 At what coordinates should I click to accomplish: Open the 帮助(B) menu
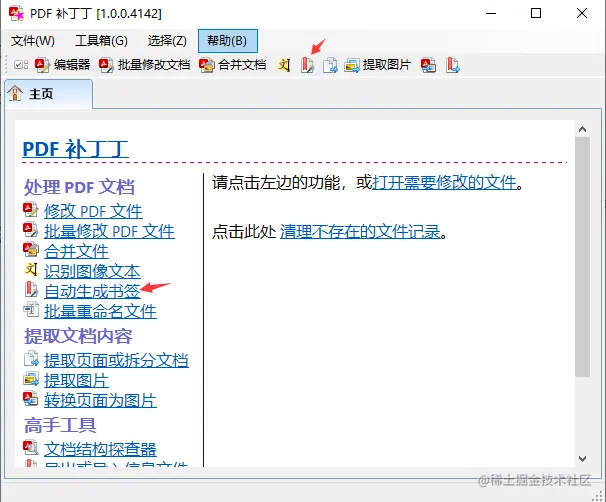point(227,41)
